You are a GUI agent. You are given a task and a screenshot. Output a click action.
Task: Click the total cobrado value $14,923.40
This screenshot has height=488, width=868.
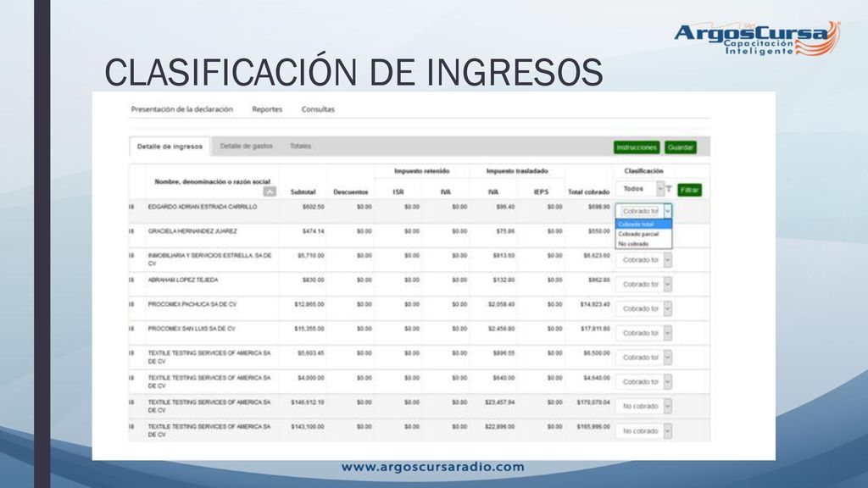[595, 304]
